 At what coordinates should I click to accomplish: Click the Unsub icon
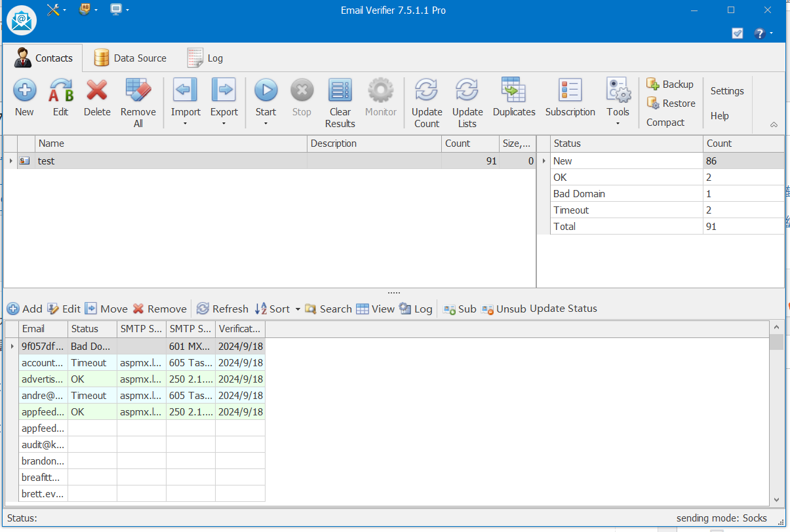pyautogui.click(x=488, y=309)
